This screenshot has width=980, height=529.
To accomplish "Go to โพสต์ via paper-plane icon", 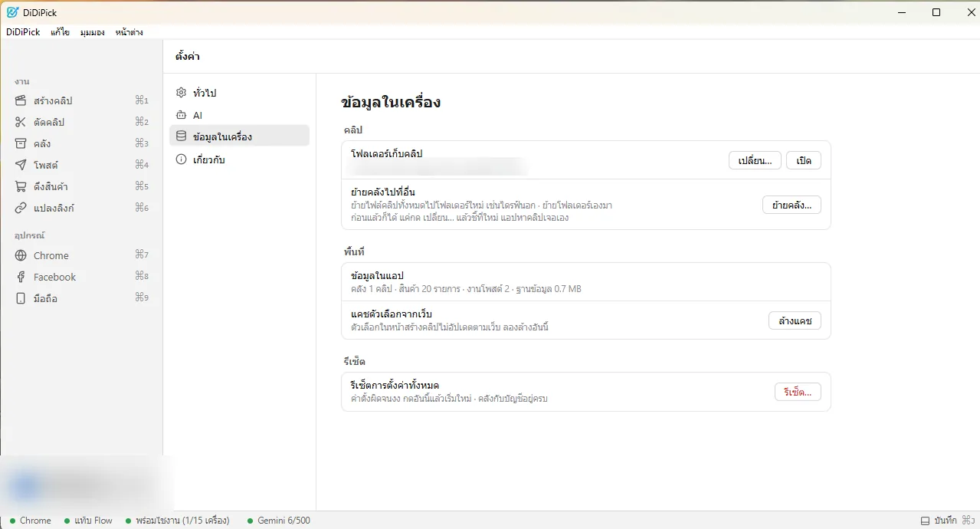I will pyautogui.click(x=21, y=165).
